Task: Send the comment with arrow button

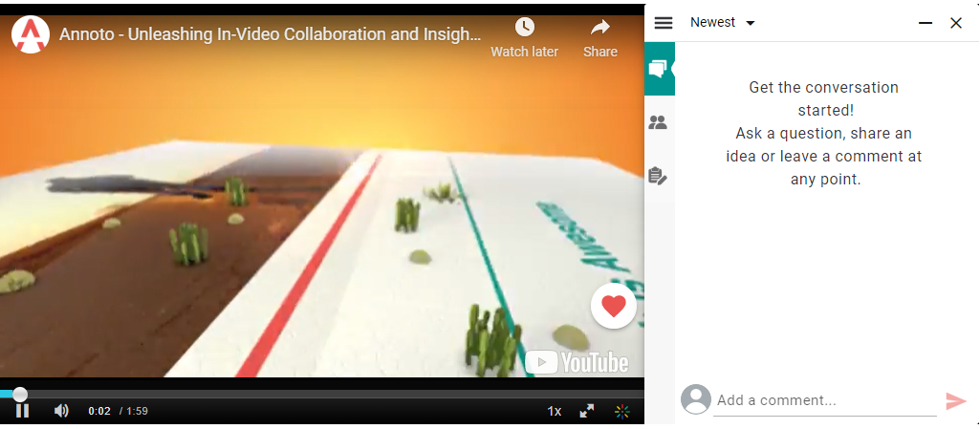Action: click(956, 401)
